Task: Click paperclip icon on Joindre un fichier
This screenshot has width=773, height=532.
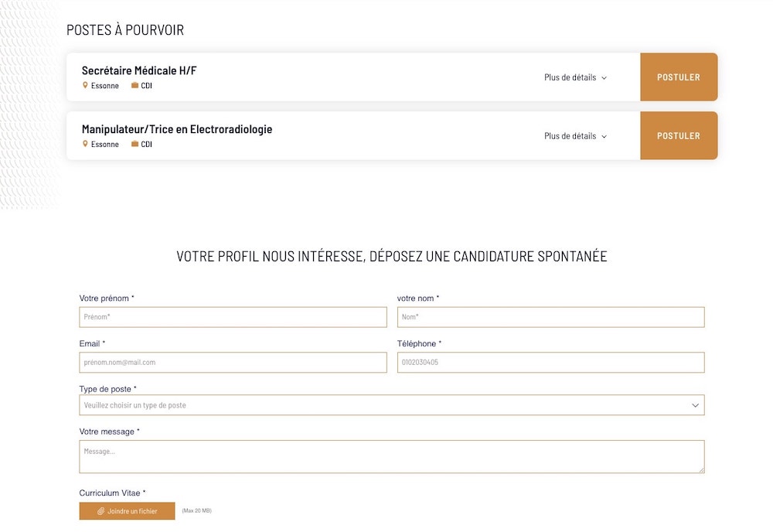Action: pos(100,511)
